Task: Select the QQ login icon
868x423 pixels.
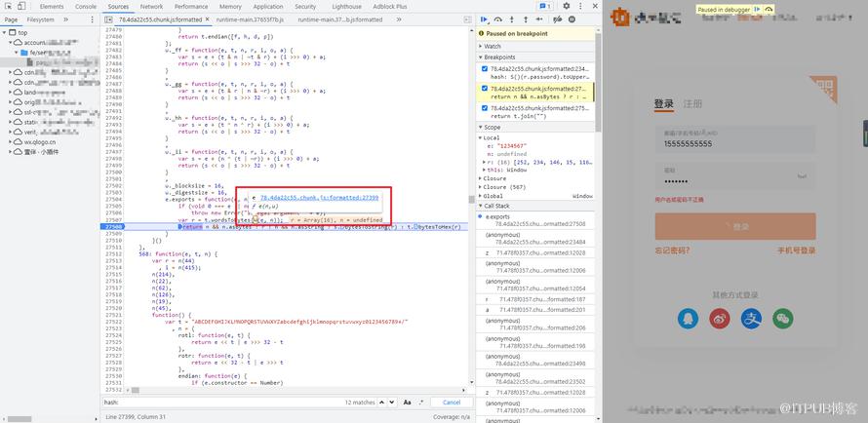Action: pyautogui.click(x=688, y=319)
